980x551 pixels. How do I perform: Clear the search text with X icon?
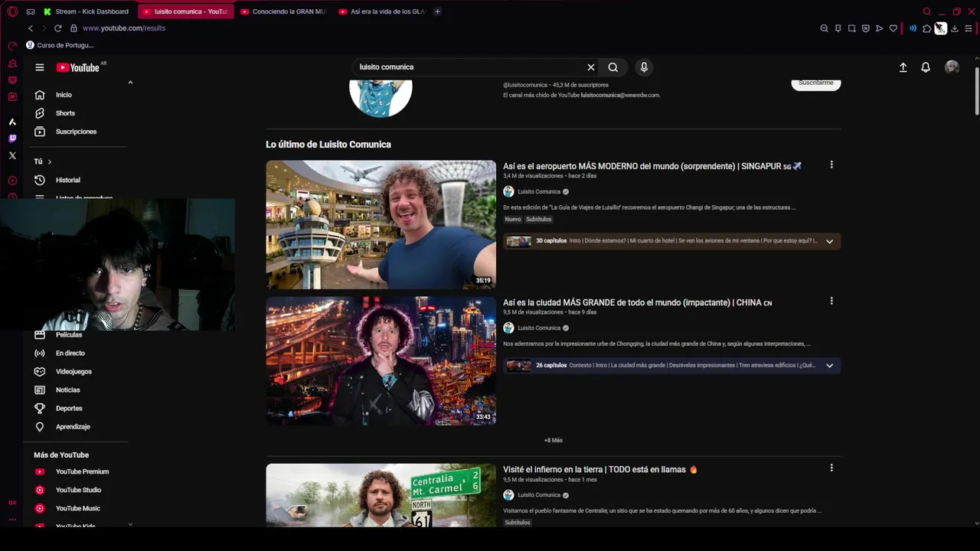(591, 67)
